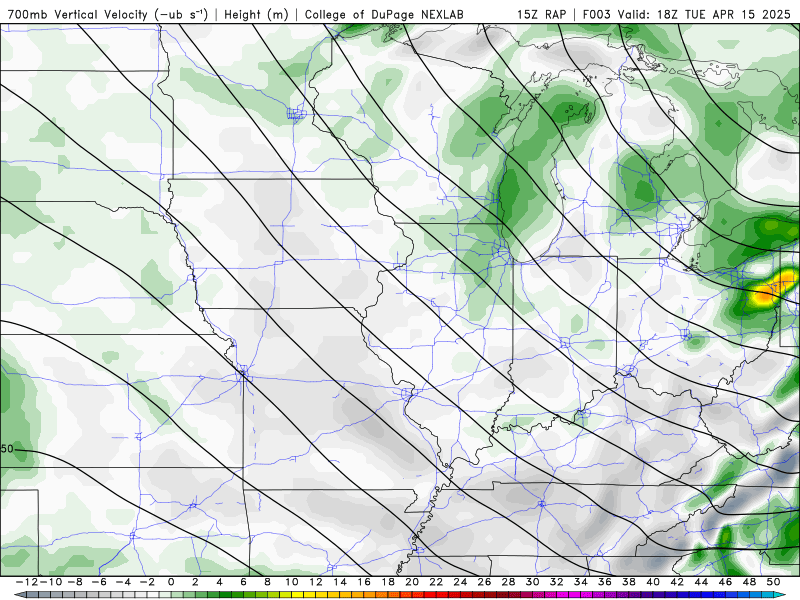Click the "14" color scale label
The height and width of the screenshot is (600, 800).
(x=340, y=582)
